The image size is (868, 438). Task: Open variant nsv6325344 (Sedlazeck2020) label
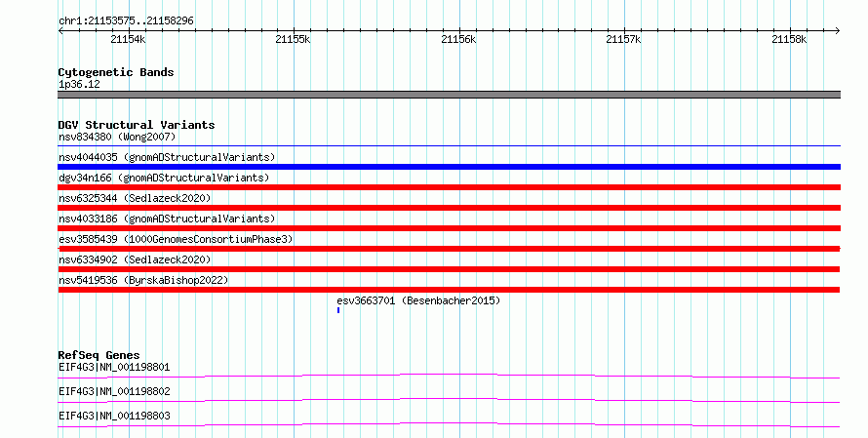coord(135,198)
